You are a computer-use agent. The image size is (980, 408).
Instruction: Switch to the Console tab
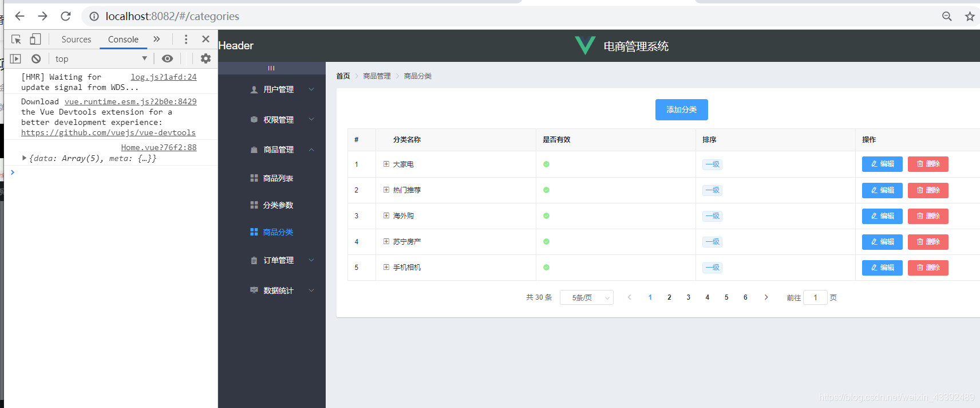(x=123, y=39)
